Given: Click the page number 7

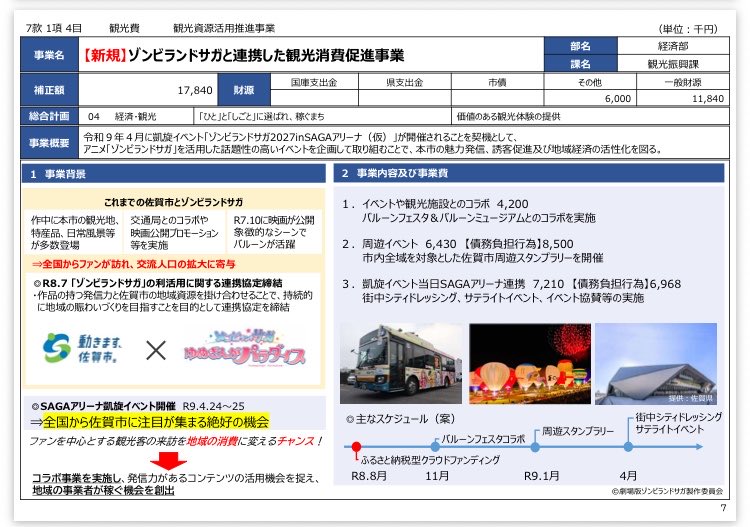Looking at the screenshot, I should pyautogui.click(x=723, y=507).
